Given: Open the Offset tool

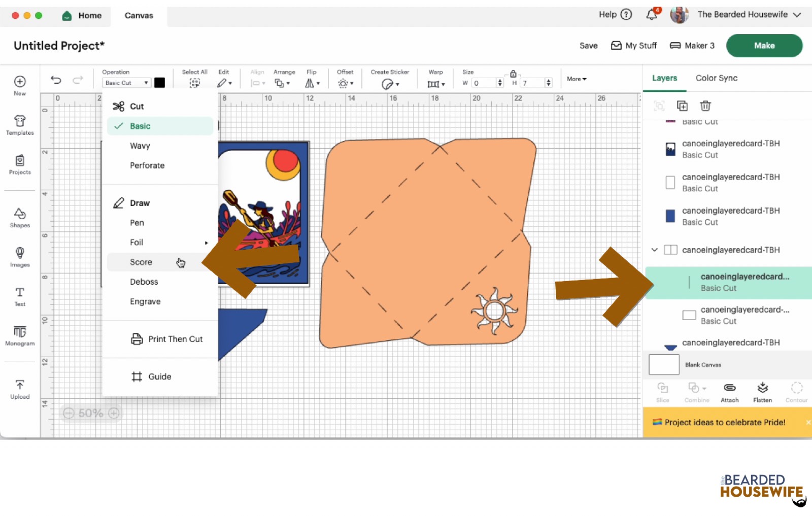Looking at the screenshot, I should click(345, 83).
